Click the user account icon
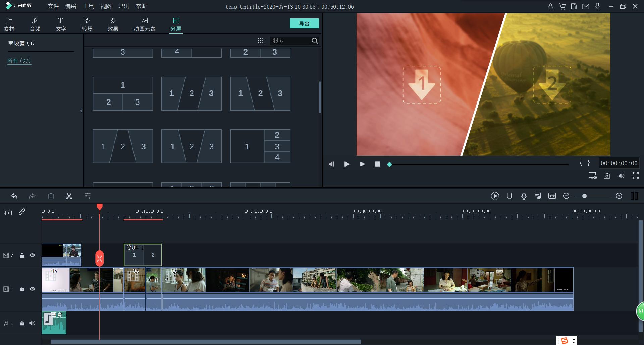 pos(550,6)
